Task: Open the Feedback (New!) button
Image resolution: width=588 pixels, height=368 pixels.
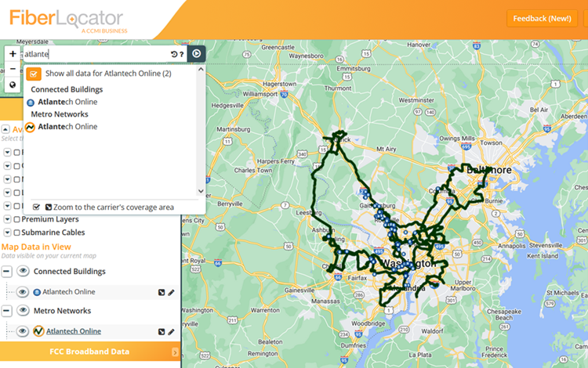Action: [x=541, y=18]
